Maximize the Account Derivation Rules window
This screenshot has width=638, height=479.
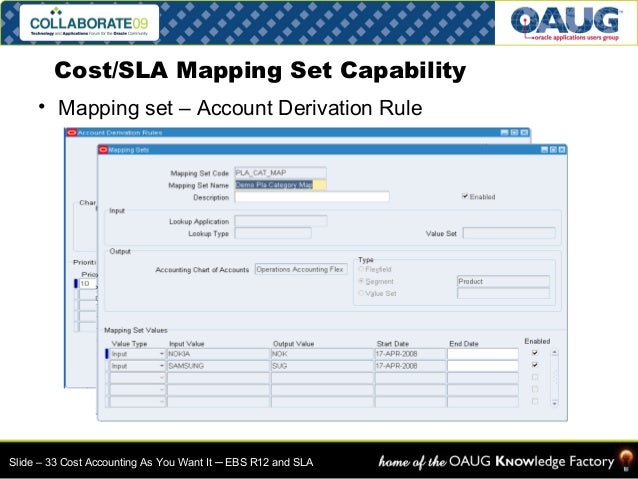(x=514, y=133)
